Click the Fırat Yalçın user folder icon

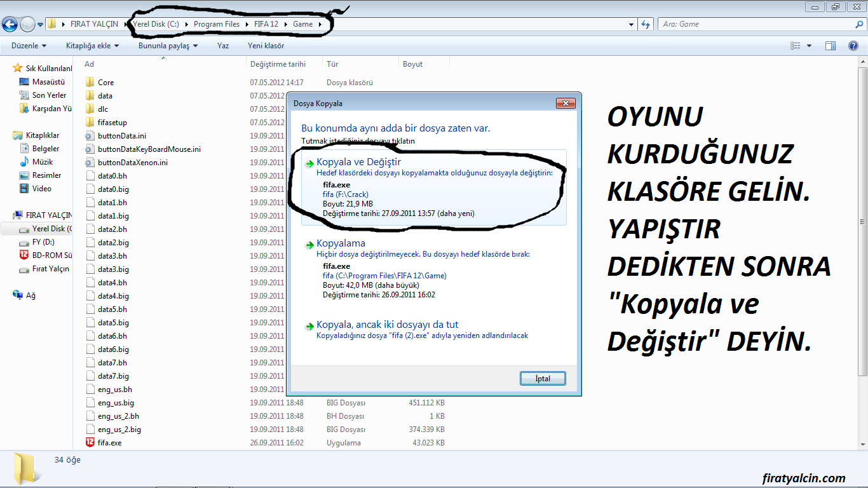[x=24, y=269]
